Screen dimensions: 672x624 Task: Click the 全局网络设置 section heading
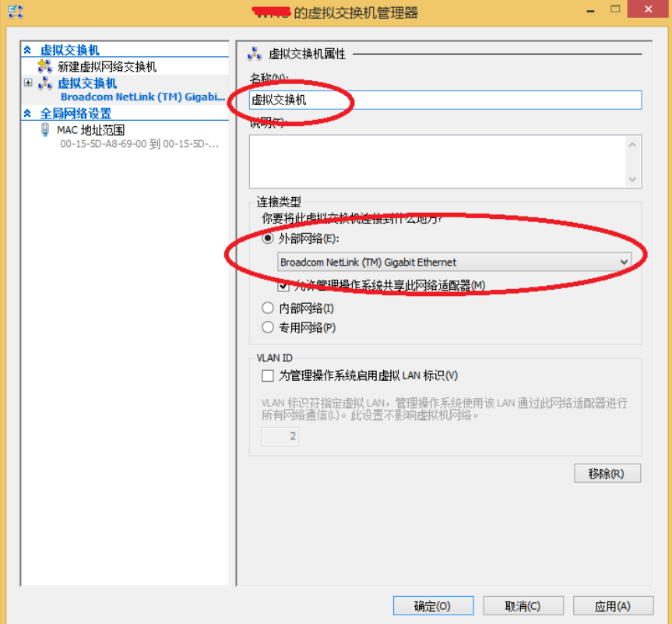click(x=76, y=114)
